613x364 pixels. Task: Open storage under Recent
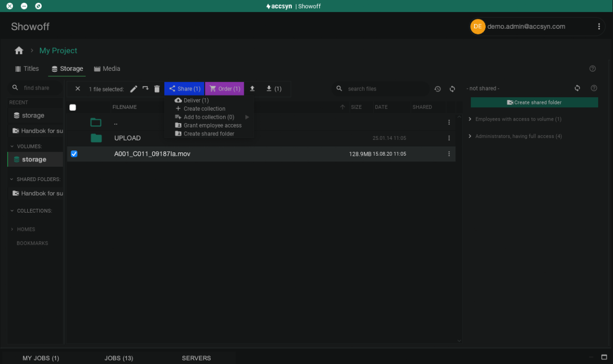(x=35, y=115)
